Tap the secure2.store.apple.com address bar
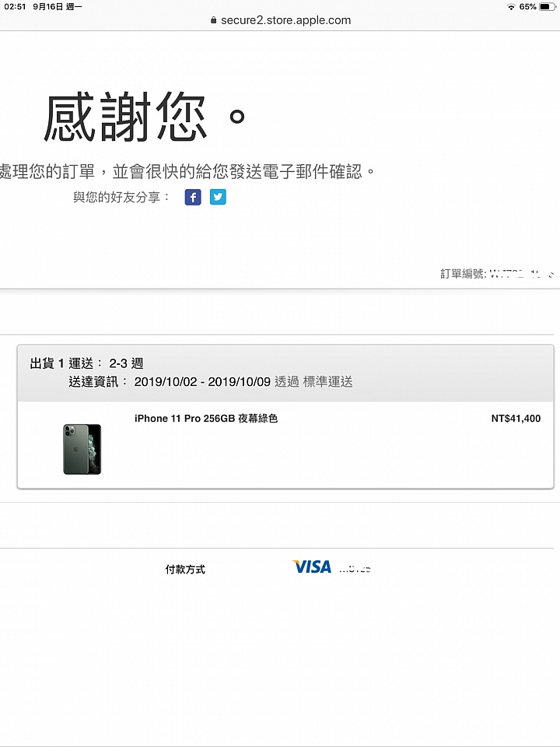 click(x=281, y=20)
